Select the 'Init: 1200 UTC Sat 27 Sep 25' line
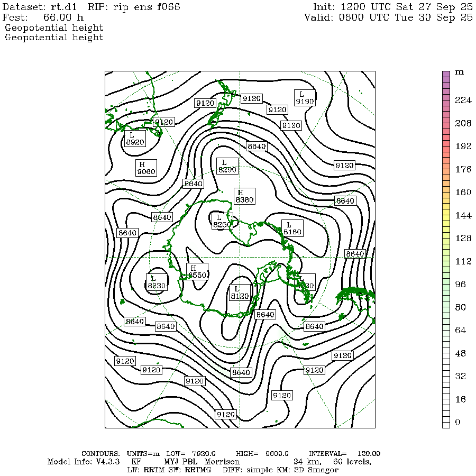 click(x=392, y=7)
